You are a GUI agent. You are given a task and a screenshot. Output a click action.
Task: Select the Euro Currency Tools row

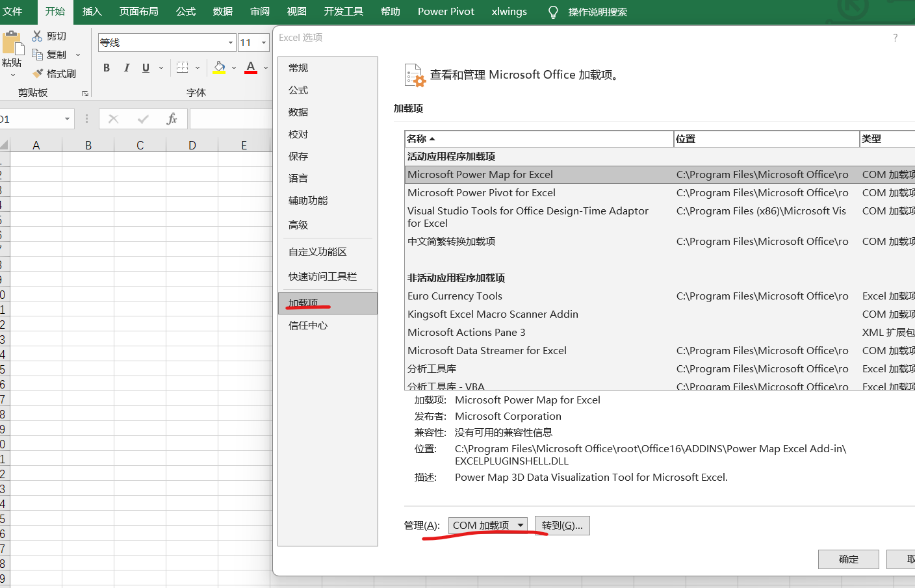[660, 296]
